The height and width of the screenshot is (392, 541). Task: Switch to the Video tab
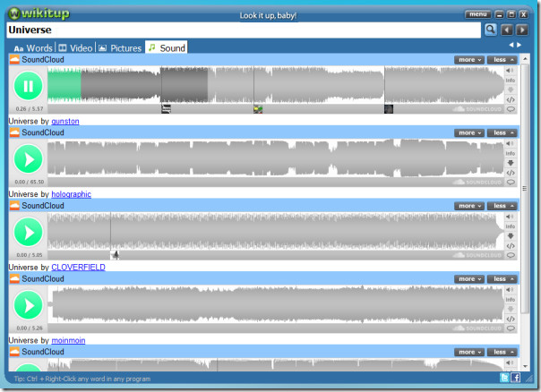(75, 48)
